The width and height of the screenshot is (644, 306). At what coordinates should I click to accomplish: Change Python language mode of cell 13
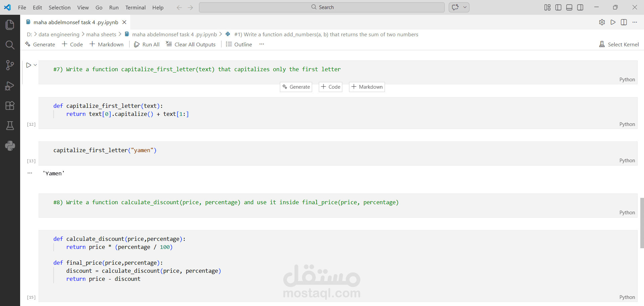627,161
